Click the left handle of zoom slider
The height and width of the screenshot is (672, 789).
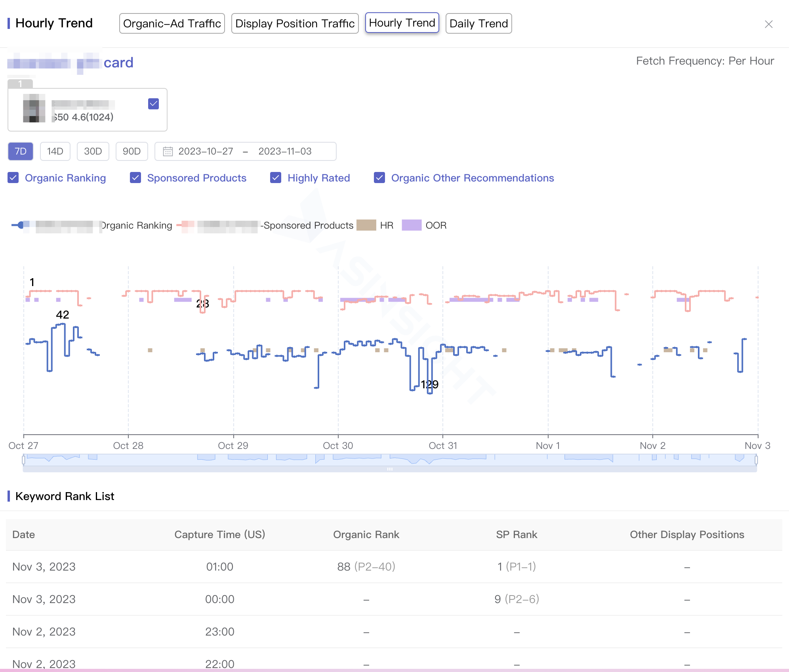(24, 460)
